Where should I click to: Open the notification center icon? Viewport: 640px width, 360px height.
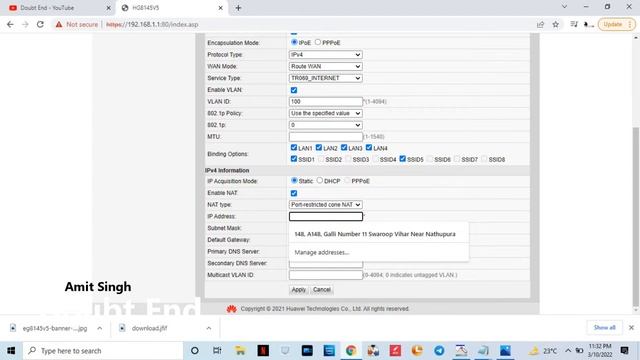[x=624, y=351]
